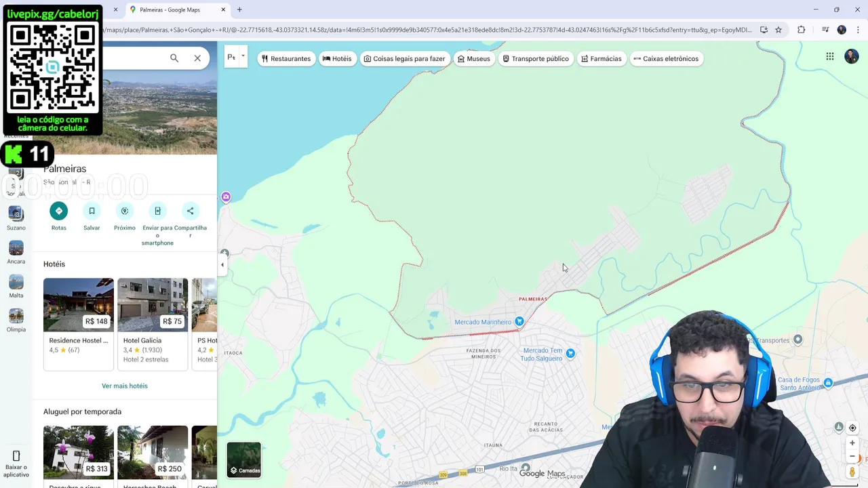868x488 pixels.
Task: Bookmark page with the star icon
Action: 778,30
